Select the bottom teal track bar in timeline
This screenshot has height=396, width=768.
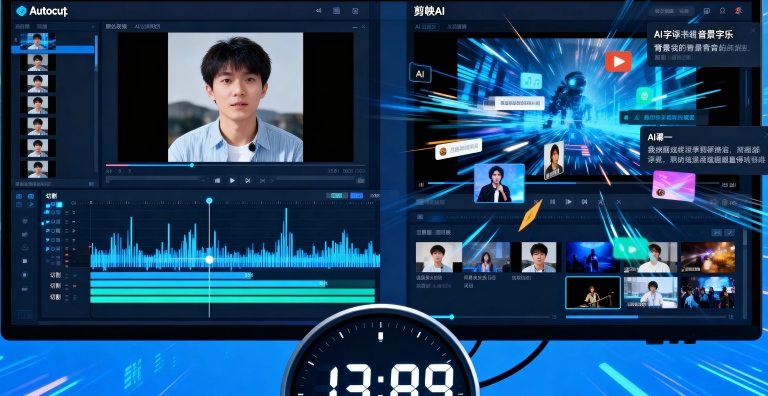[x=233, y=299]
